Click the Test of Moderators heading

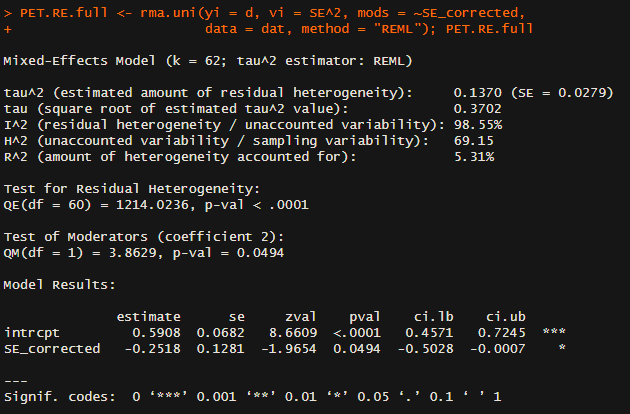(140, 236)
